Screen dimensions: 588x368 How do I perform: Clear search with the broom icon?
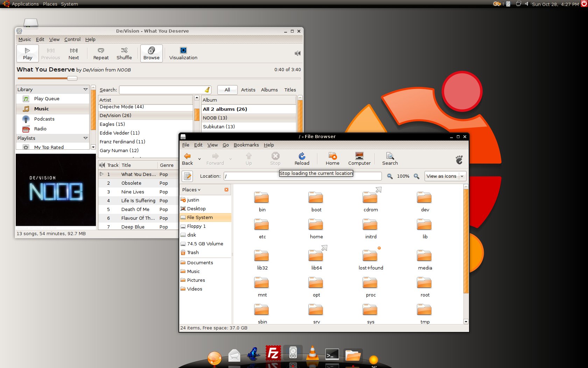(208, 90)
